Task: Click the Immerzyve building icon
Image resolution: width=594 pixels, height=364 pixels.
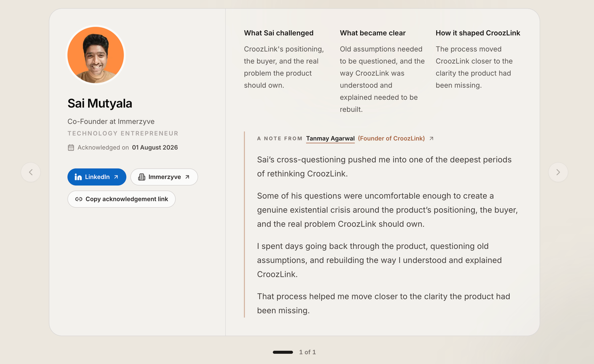Action: 142,177
